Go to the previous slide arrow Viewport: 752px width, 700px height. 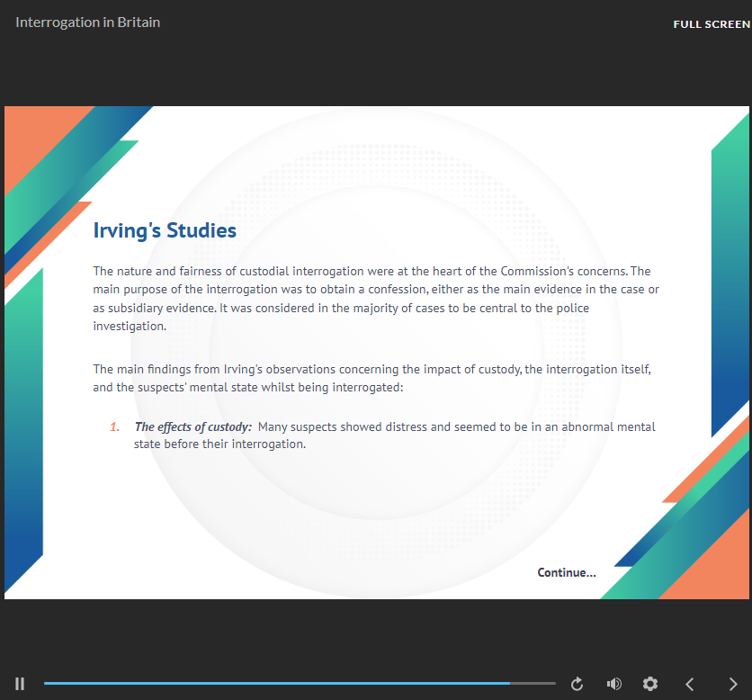tap(690, 684)
